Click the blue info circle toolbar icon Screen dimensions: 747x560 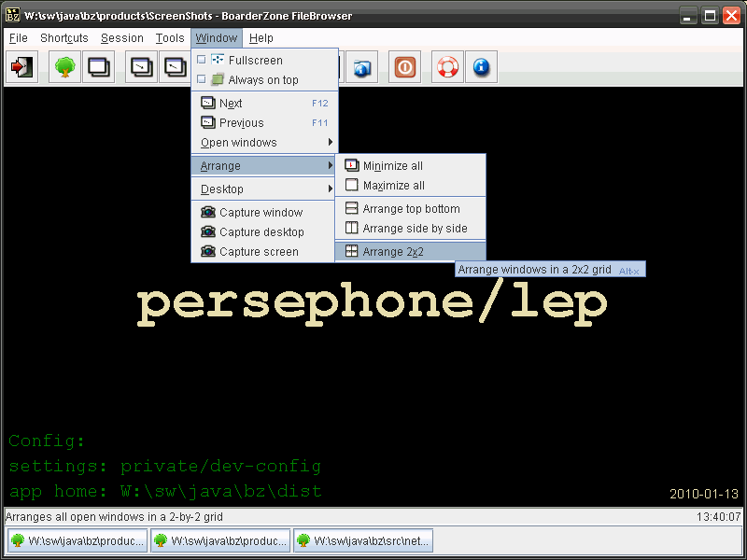point(481,67)
